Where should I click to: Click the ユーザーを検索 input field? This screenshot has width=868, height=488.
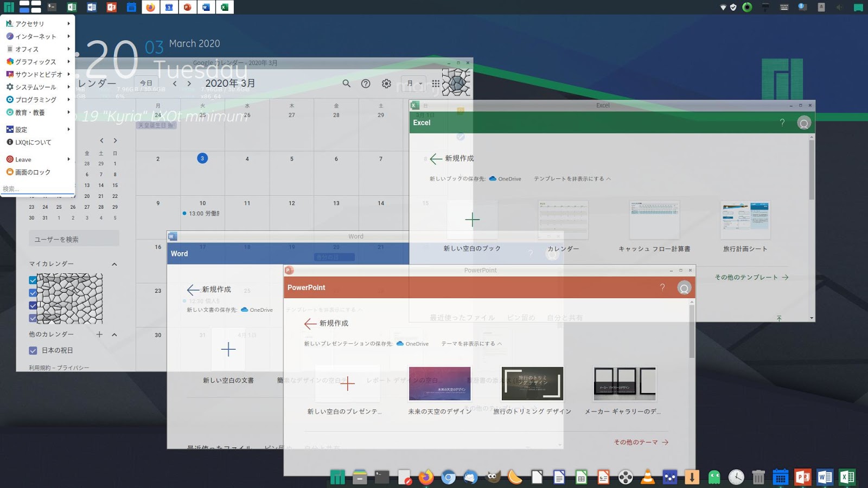(74, 239)
